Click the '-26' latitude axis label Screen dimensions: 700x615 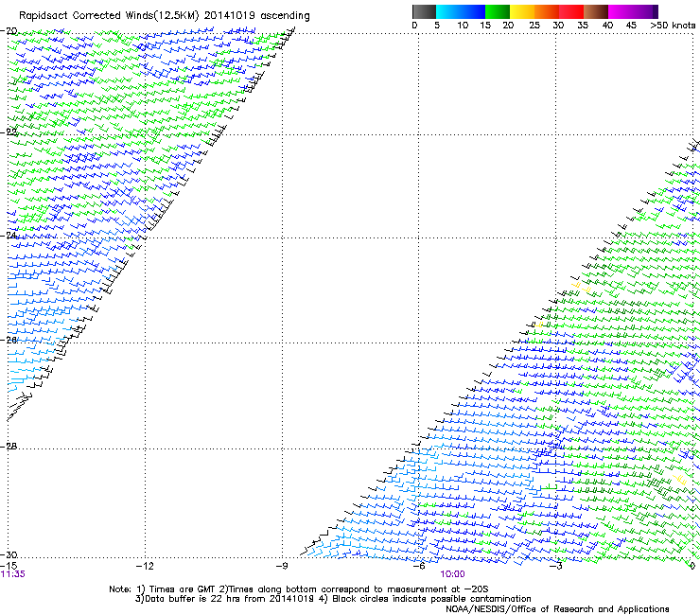click(x=9, y=341)
